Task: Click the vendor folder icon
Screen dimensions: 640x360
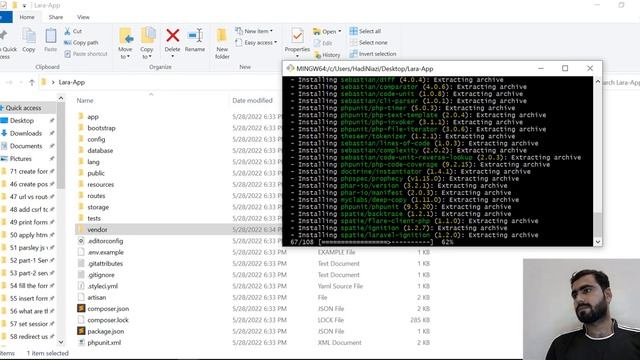Action: tap(81, 229)
